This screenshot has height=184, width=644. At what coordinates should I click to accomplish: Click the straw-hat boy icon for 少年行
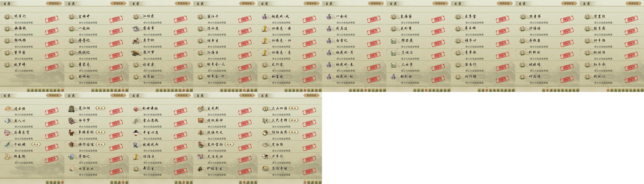pos(265,157)
